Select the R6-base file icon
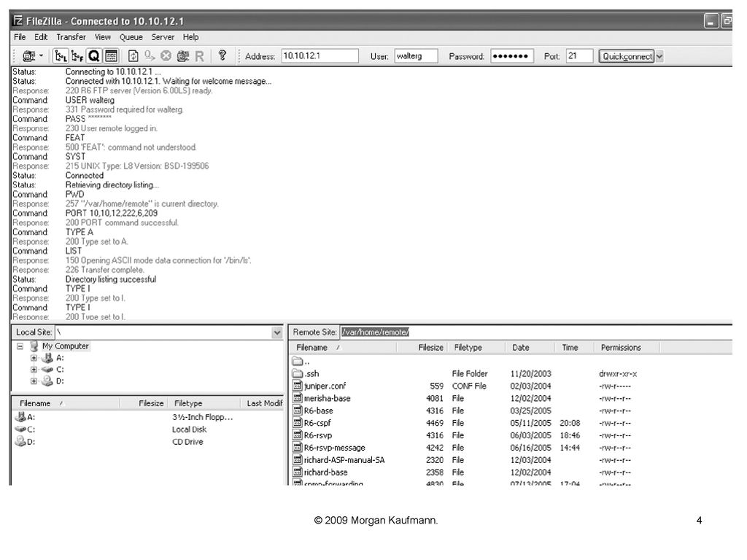Image resolution: width=747 pixels, height=560 pixels. [x=298, y=411]
